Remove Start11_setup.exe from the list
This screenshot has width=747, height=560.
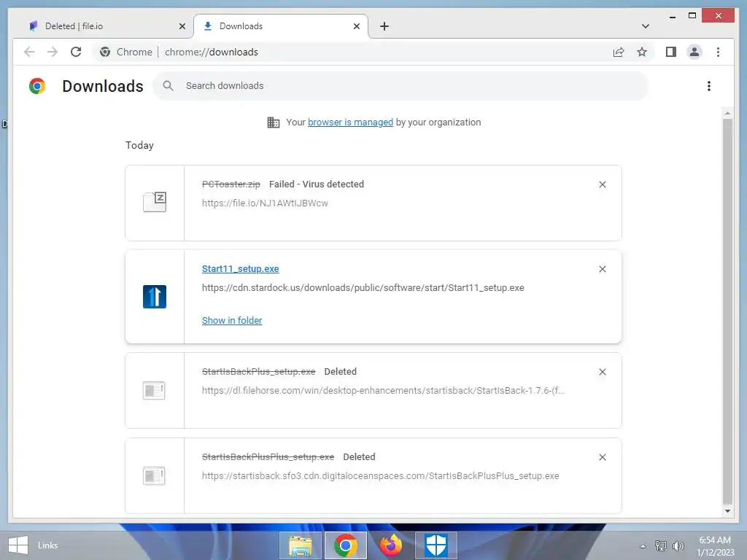coord(602,269)
